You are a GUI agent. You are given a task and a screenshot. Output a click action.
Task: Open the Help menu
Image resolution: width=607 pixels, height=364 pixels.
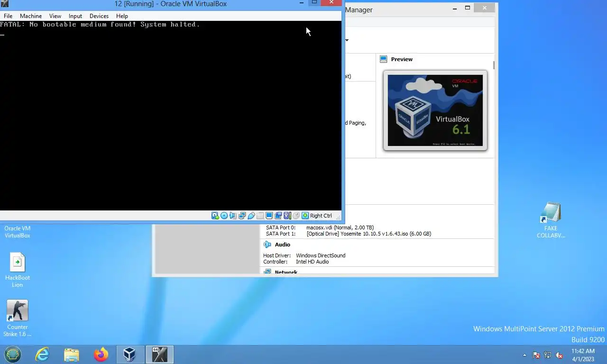pyautogui.click(x=122, y=16)
